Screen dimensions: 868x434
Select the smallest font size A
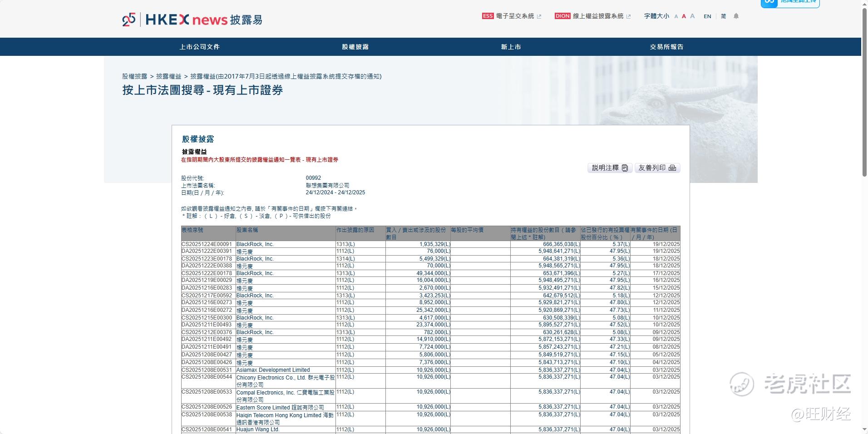pos(676,16)
